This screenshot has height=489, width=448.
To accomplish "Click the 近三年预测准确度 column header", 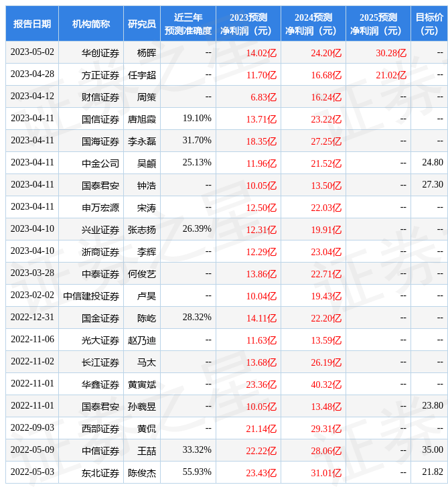I will pos(188,23).
